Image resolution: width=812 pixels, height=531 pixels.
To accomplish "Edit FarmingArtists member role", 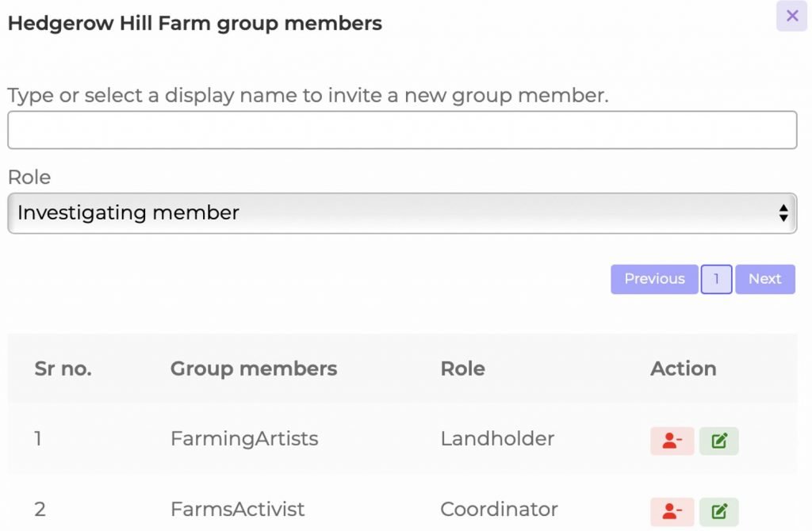I will 718,441.
